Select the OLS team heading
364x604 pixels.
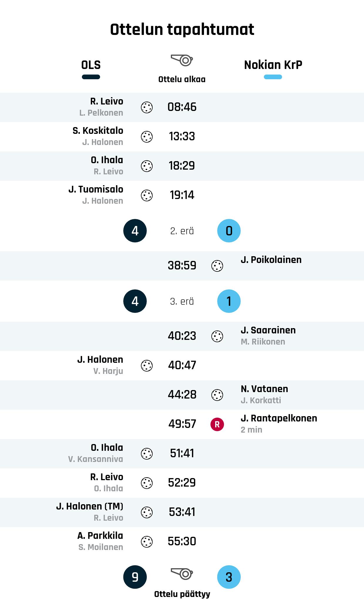click(91, 65)
